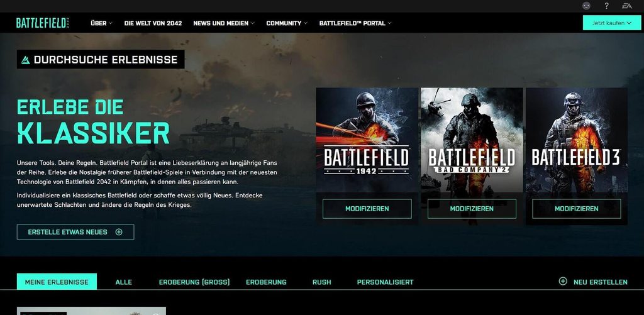The image size is (644, 315).
Task: Click the Portal triangle icon beside Durchsuche Erlebnisse
Action: click(x=25, y=60)
